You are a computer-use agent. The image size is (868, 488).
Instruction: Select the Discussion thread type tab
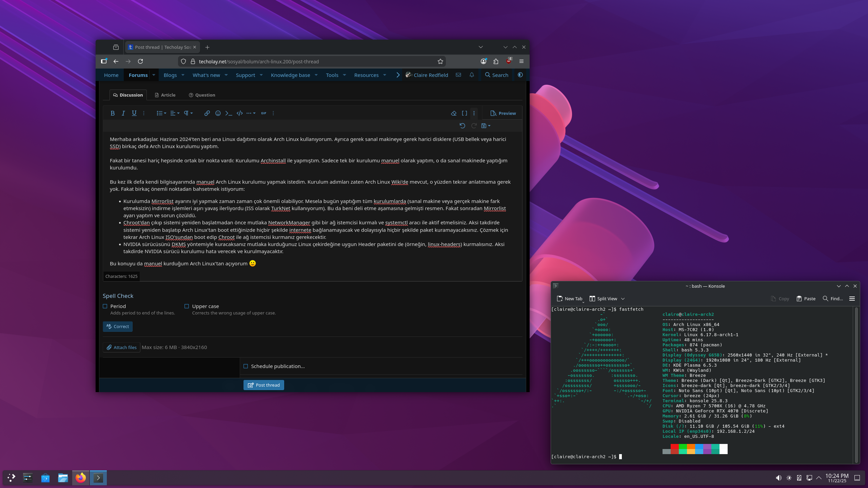click(x=128, y=95)
